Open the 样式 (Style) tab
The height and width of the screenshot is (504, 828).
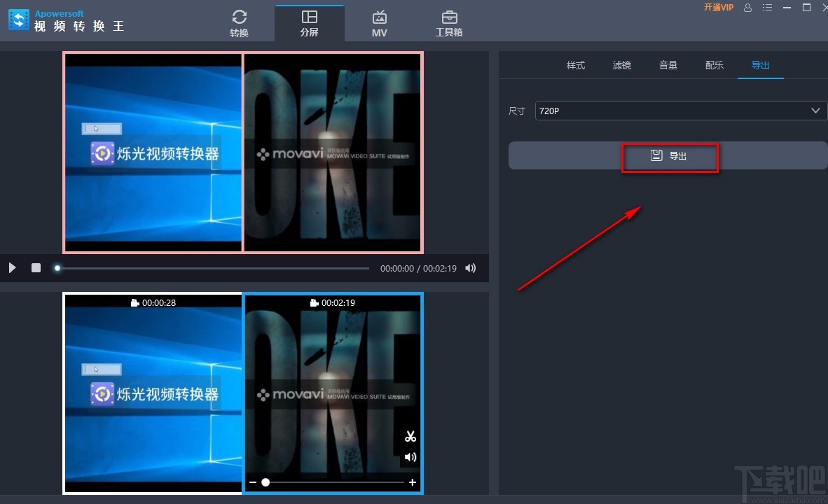575,65
